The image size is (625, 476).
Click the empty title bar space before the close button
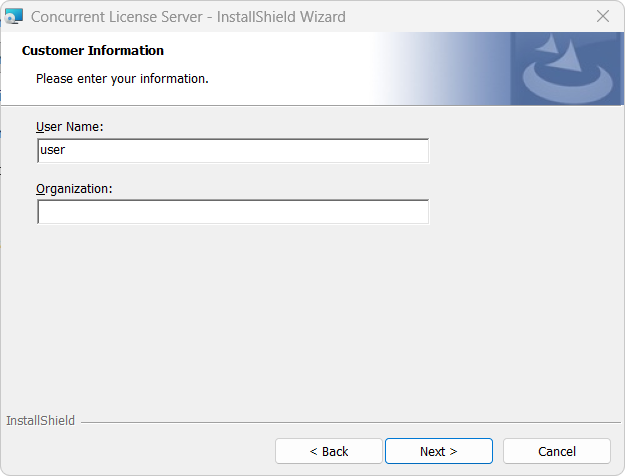tap(466, 17)
